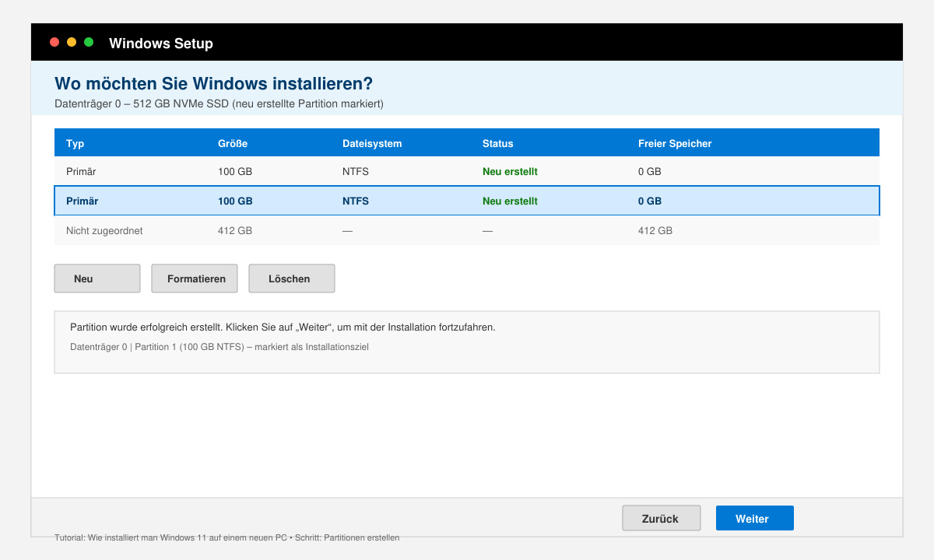
Task: Click the Weiter button to continue installation
Action: (754, 518)
